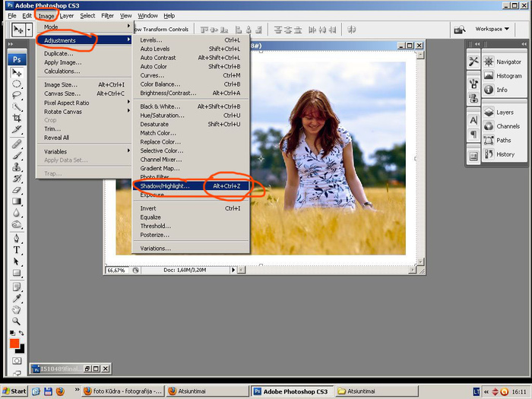Open the Workspace dropdown

tap(490, 29)
